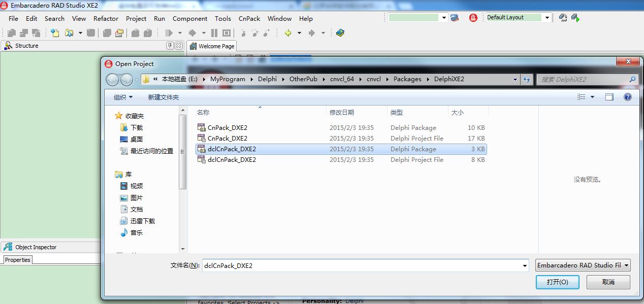
Task: Expand the Default Layout dropdown
Action: click(547, 18)
